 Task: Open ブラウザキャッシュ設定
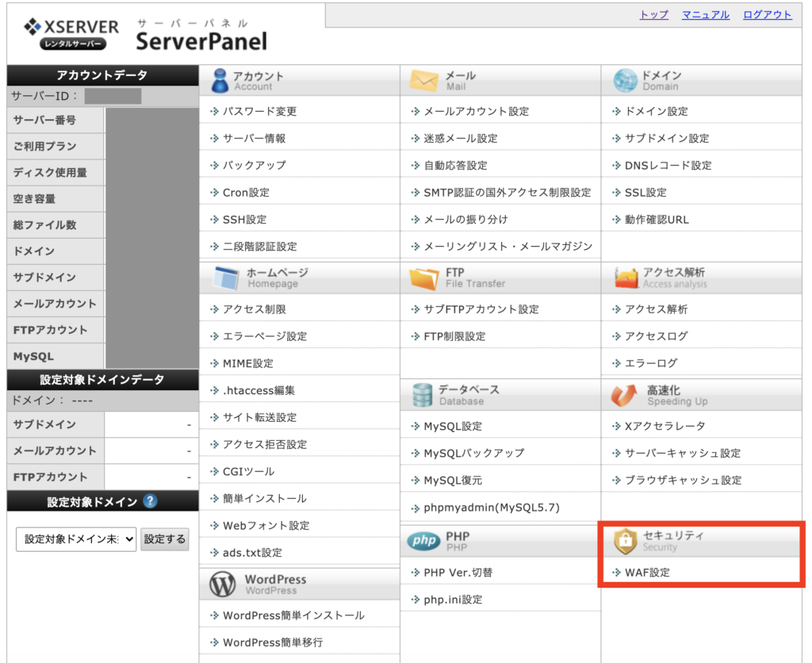[x=683, y=480]
